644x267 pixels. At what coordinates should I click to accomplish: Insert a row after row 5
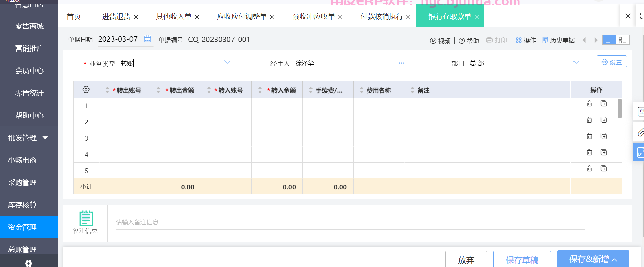(604, 169)
